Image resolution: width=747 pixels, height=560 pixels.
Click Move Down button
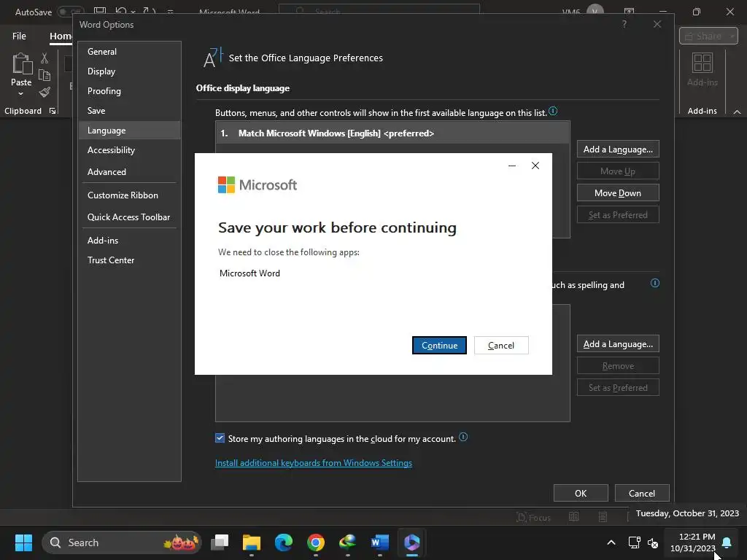(618, 192)
